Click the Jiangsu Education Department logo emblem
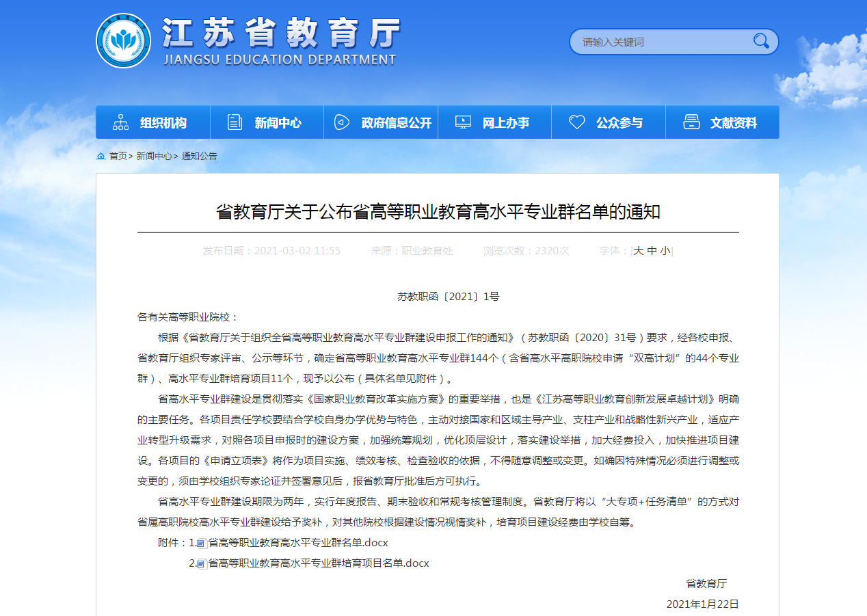 coord(125,40)
